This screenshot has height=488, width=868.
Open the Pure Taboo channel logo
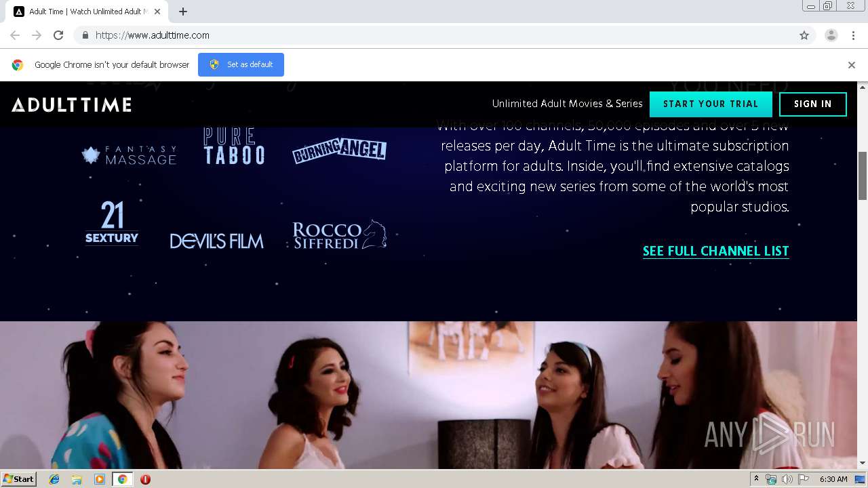tap(234, 146)
